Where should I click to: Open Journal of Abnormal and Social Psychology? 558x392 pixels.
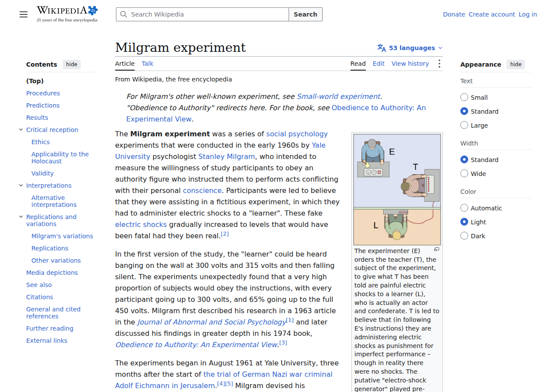point(212,322)
